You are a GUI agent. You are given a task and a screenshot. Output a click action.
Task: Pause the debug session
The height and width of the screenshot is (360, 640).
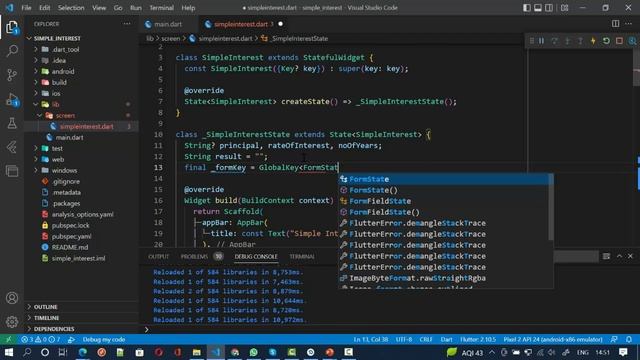[541, 41]
